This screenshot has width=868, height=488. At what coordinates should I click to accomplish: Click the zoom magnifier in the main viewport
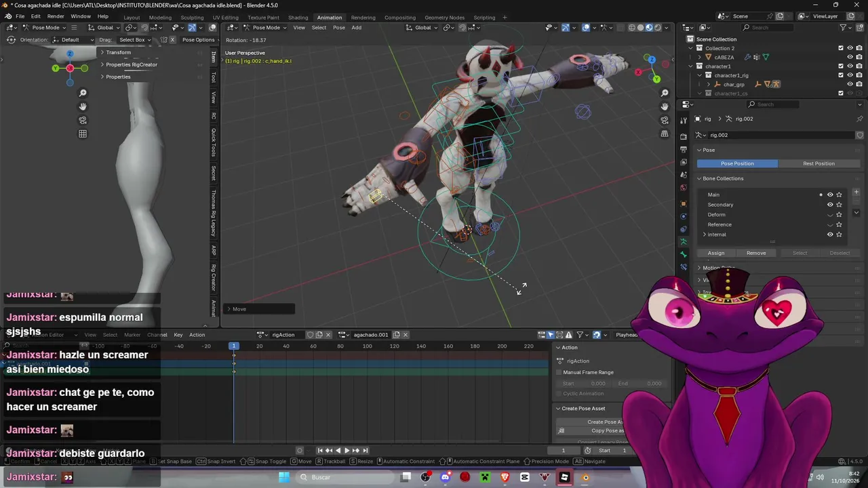coord(665,93)
